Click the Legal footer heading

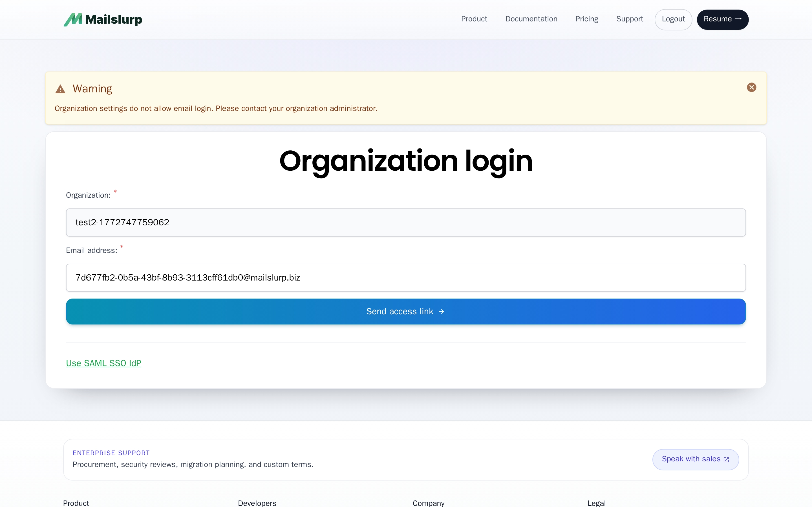pyautogui.click(x=596, y=503)
